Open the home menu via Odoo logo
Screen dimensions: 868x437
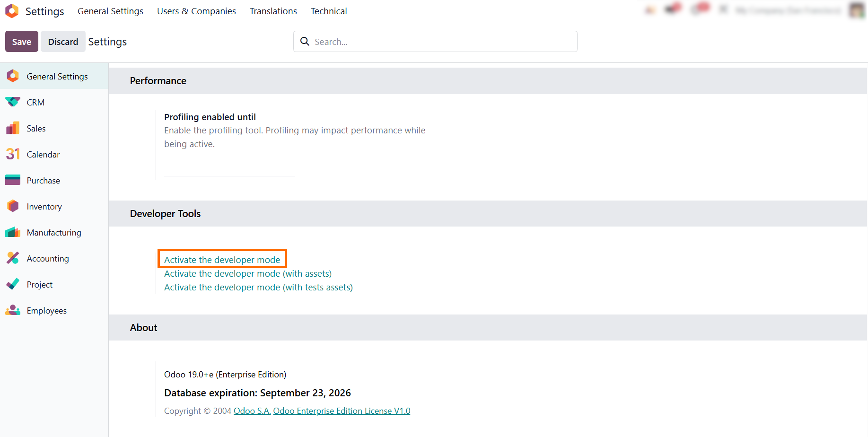(12, 11)
